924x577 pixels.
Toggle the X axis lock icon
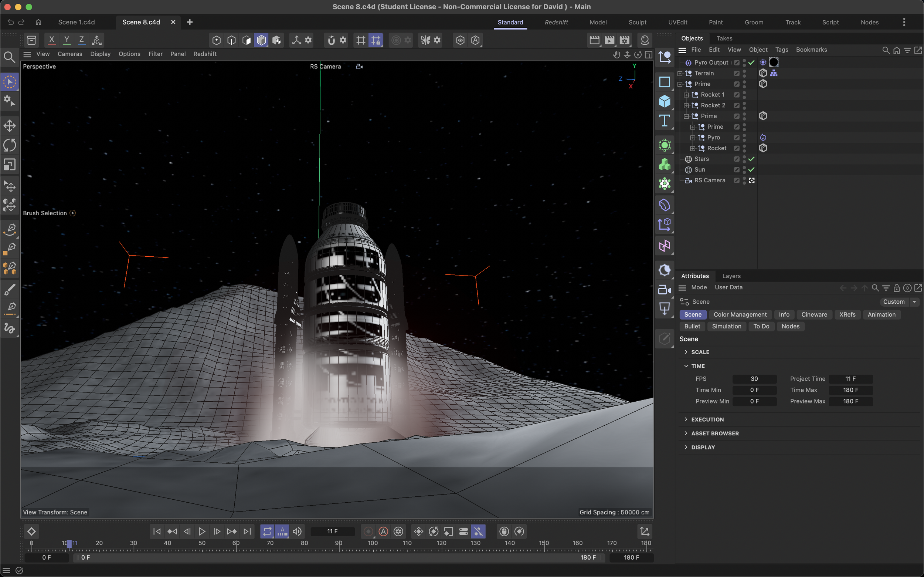[51, 40]
